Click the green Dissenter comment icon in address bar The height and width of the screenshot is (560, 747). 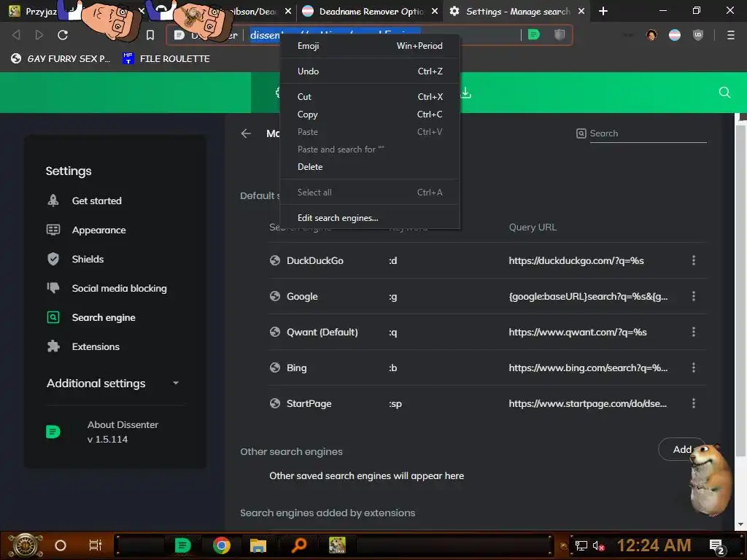534,34
